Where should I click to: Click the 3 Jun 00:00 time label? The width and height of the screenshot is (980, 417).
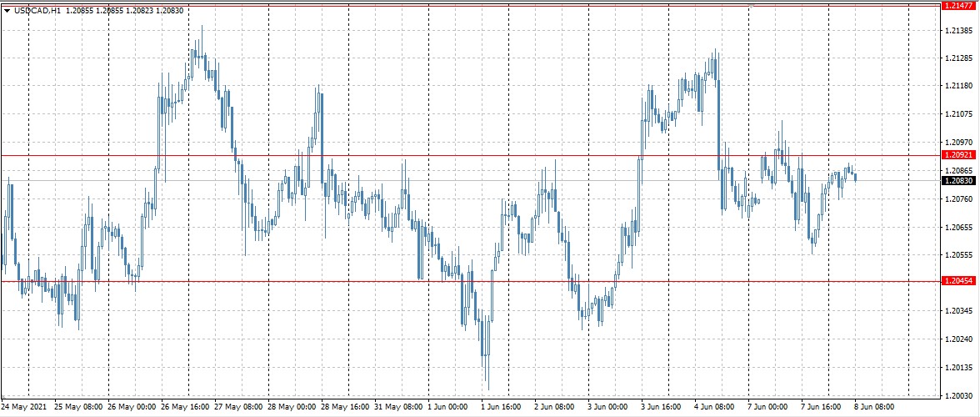(608, 406)
